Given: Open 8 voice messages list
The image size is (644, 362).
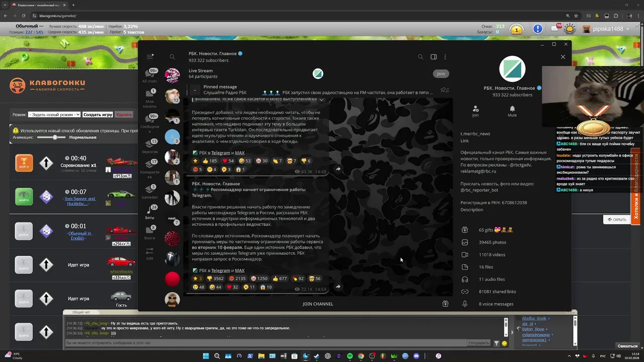Looking at the screenshot, I should click(512, 304).
